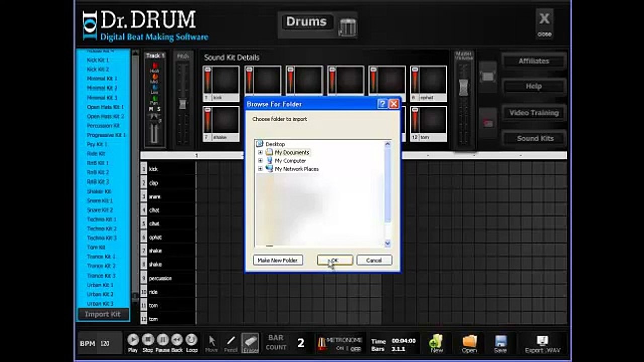Screen dimensions: 644x362
Task: Click the Import Kit button
Action: (x=103, y=314)
